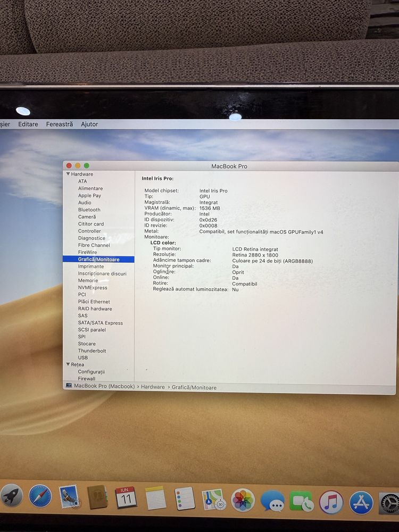Select RAID hardware in the sidebar
The width and height of the screenshot is (399, 532).
pyautogui.click(x=95, y=309)
